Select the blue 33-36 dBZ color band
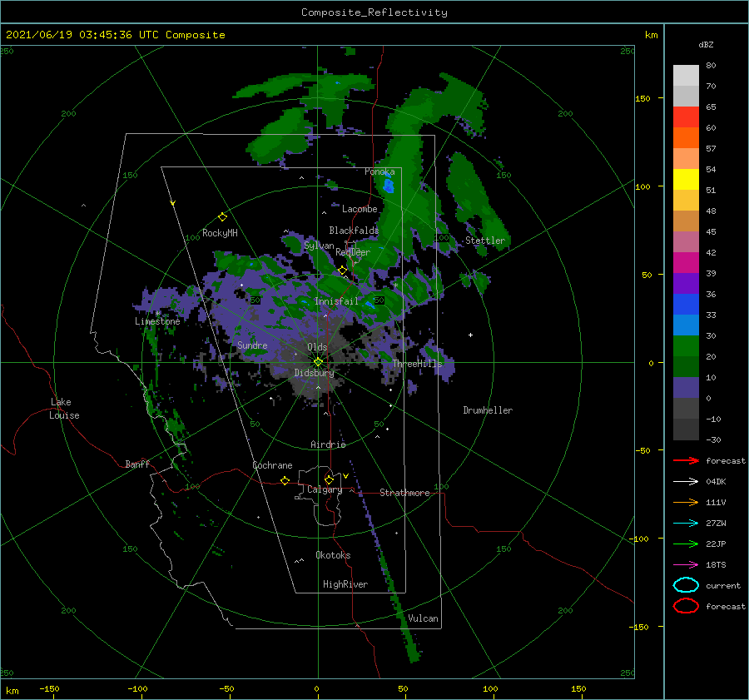749x700 pixels. point(686,305)
